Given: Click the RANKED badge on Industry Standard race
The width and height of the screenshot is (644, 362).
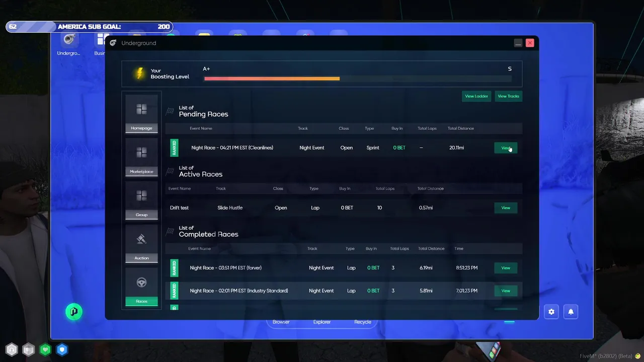Looking at the screenshot, I should pyautogui.click(x=174, y=291).
